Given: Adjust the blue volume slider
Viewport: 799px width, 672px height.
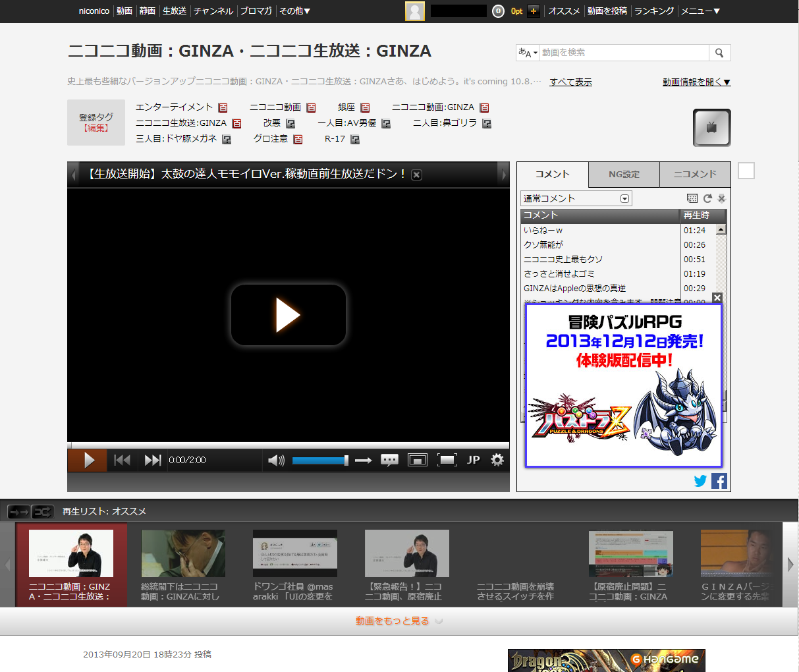Looking at the screenshot, I should click(x=320, y=461).
